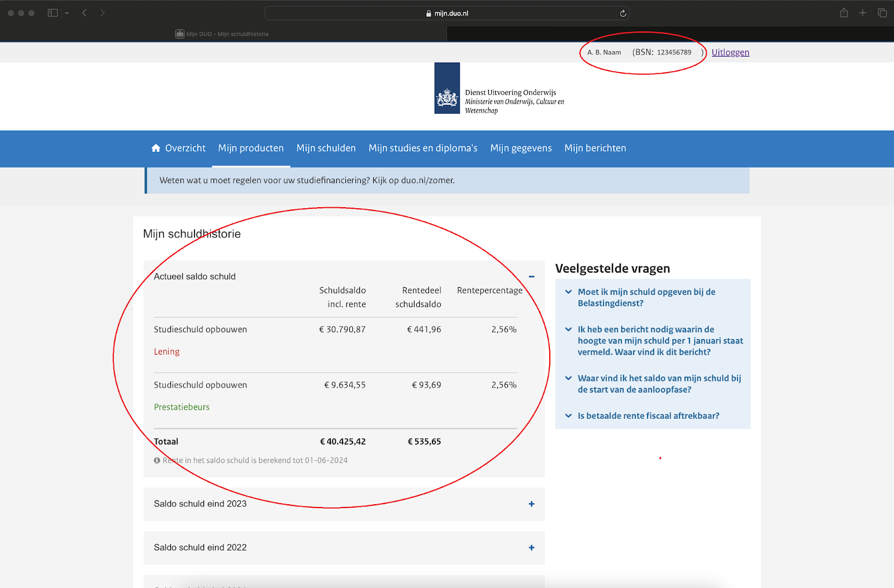Screen dimensions: 894x588
Task: Reload the page with the refresh icon
Action: click(623, 13)
